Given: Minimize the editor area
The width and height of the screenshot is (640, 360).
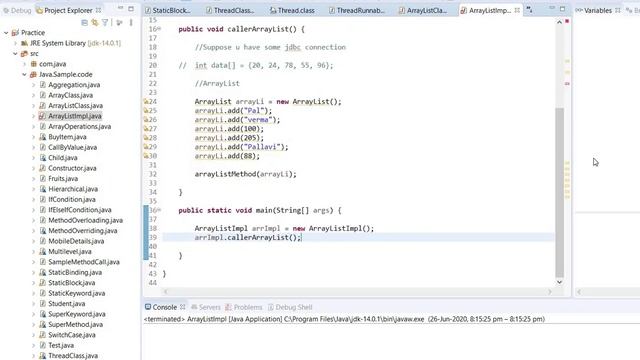Looking at the screenshot, I should click(552, 9).
